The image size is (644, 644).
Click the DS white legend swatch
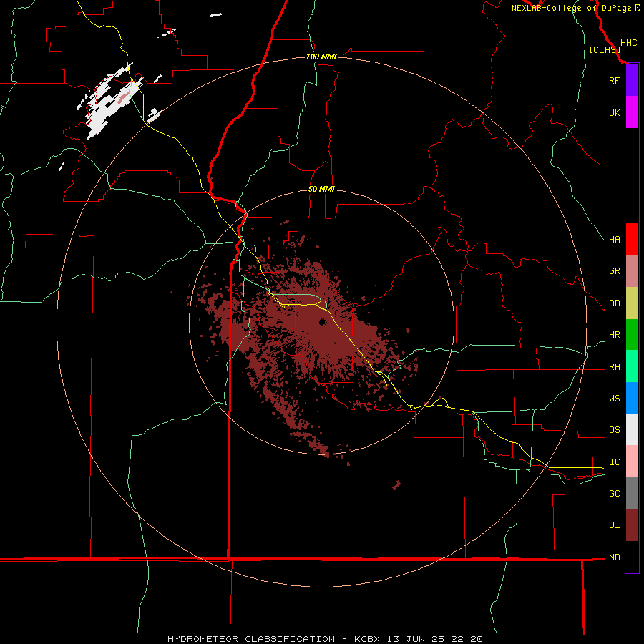coord(632,429)
